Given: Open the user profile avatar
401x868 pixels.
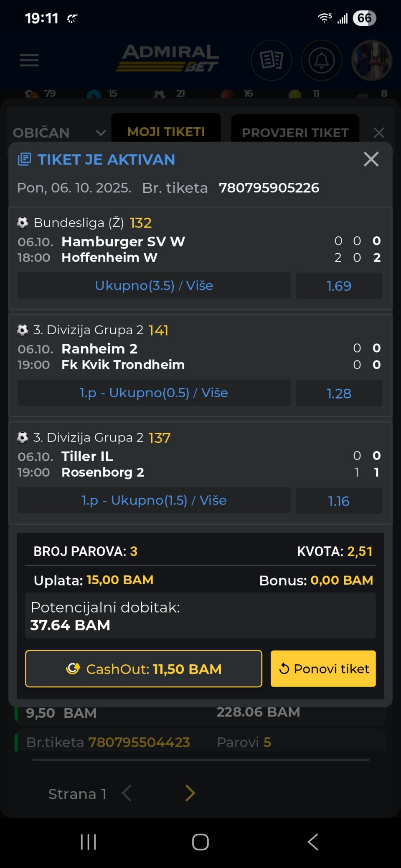Looking at the screenshot, I should [x=371, y=60].
